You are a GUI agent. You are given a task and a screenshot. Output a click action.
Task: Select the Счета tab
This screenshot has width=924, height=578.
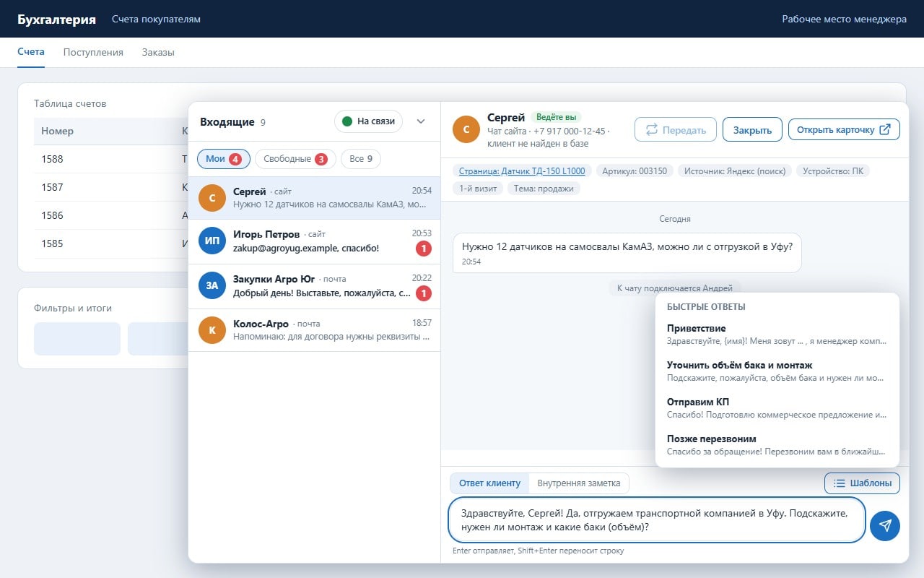31,53
